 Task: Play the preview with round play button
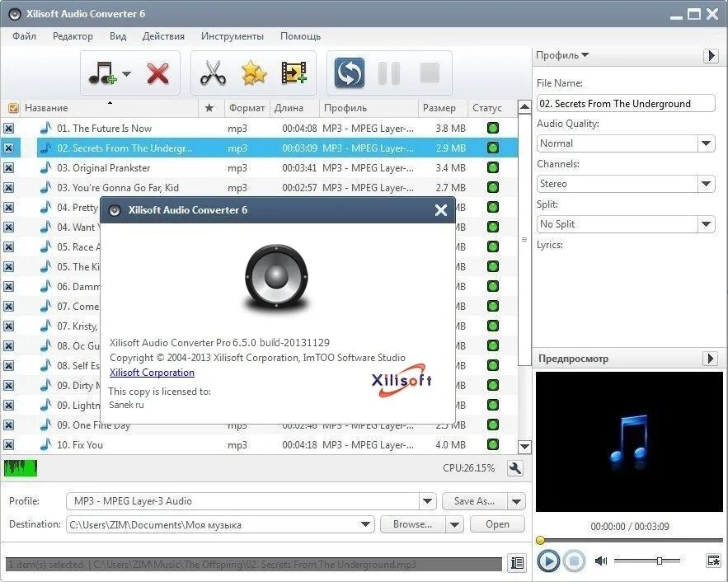tap(548, 561)
